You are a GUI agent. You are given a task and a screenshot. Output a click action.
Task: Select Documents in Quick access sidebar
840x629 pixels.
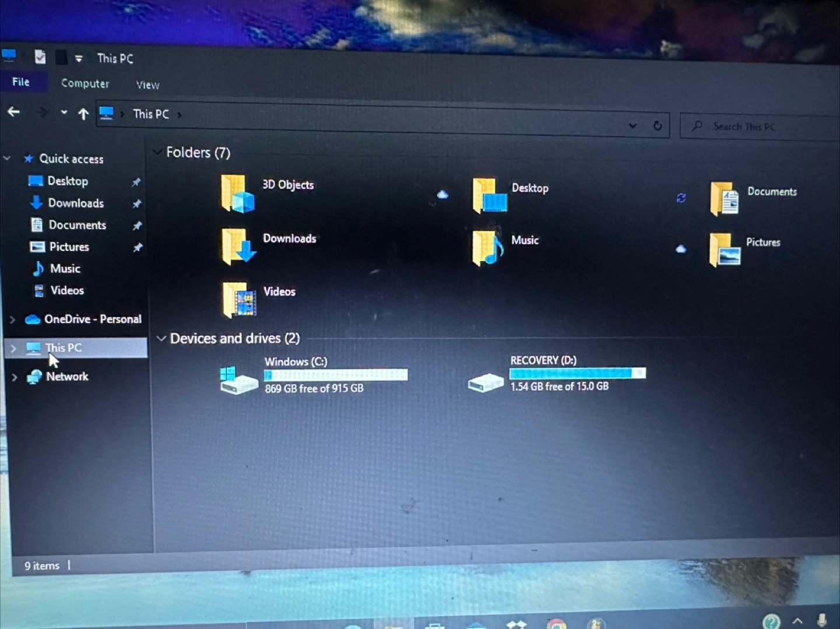[x=78, y=225]
